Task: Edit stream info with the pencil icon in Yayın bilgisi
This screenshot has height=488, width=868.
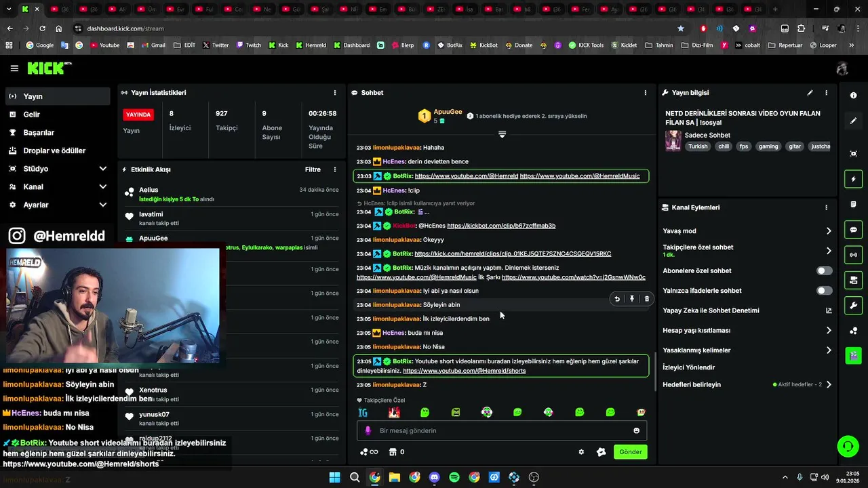Action: click(810, 92)
